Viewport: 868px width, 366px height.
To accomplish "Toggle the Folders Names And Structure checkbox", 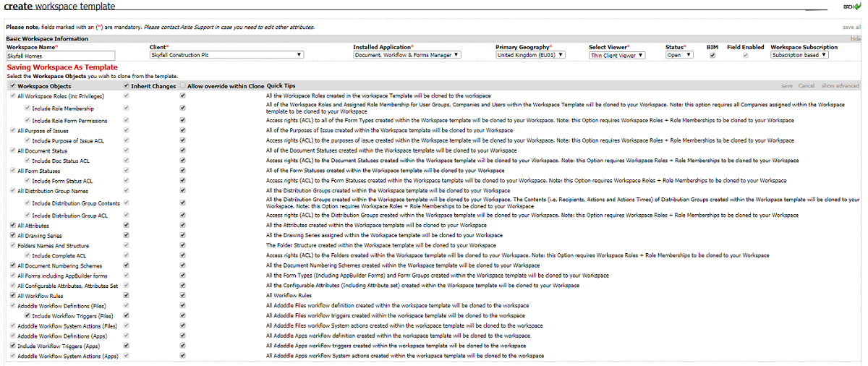I will (12, 246).
